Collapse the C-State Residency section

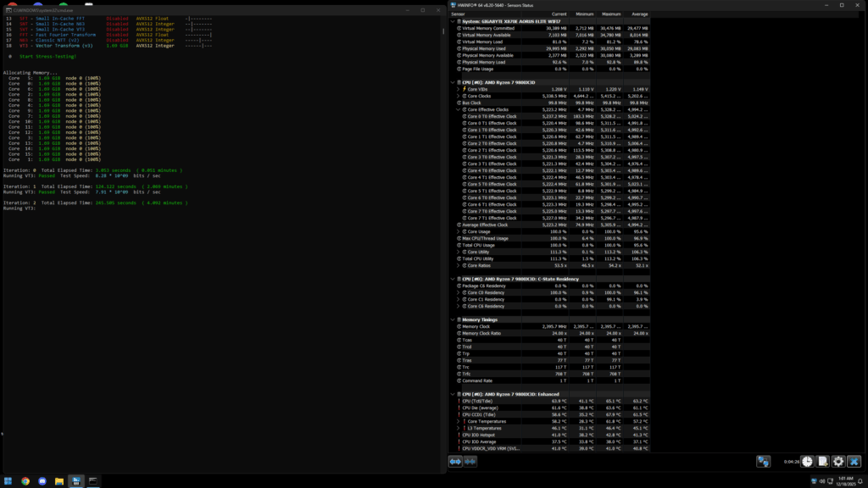point(453,280)
